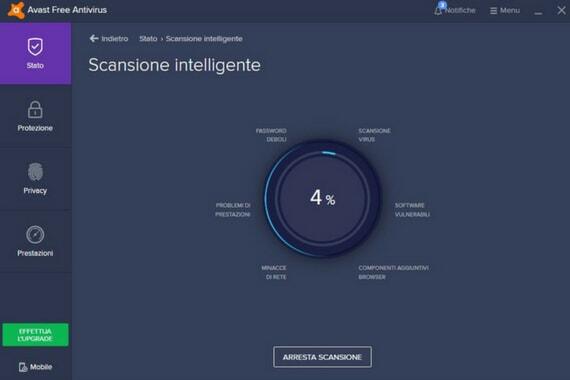Open the Protezione lock section
The width and height of the screenshot is (570, 380).
[x=35, y=116]
